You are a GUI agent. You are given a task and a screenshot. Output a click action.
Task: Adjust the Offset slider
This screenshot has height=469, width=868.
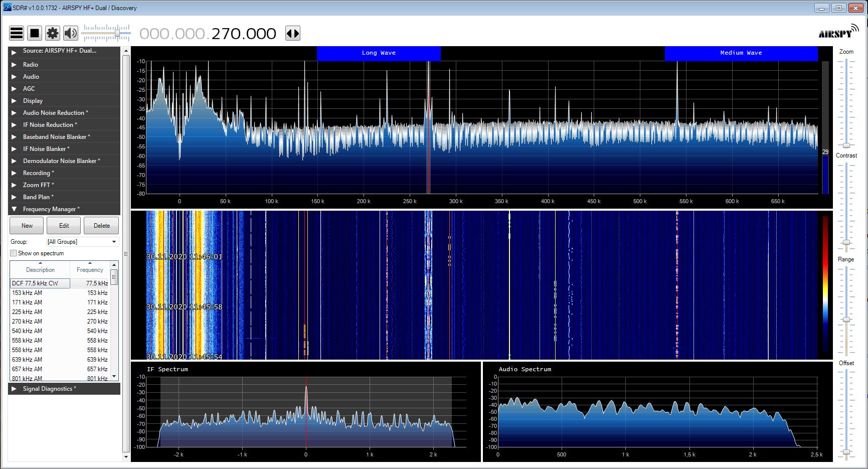coord(846,452)
